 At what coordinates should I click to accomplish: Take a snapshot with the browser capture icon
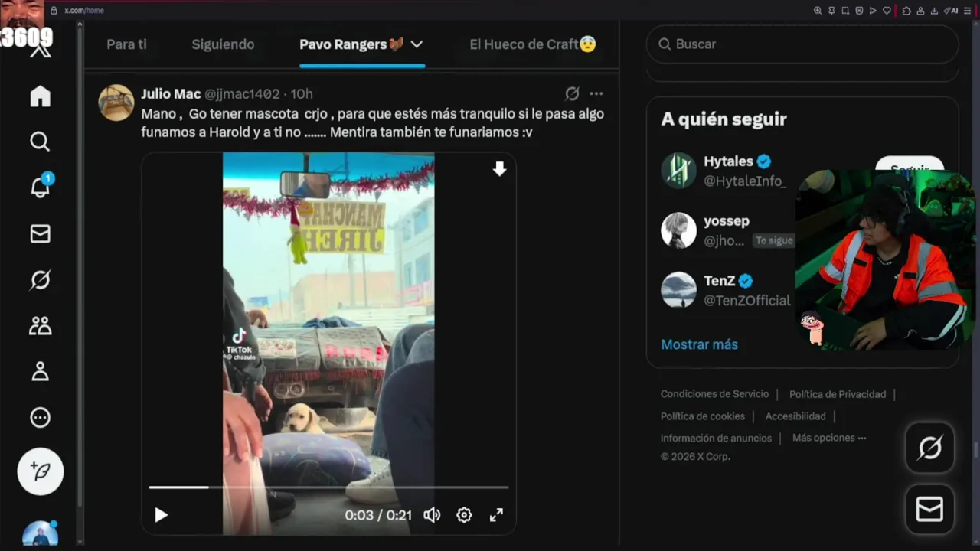(x=845, y=11)
